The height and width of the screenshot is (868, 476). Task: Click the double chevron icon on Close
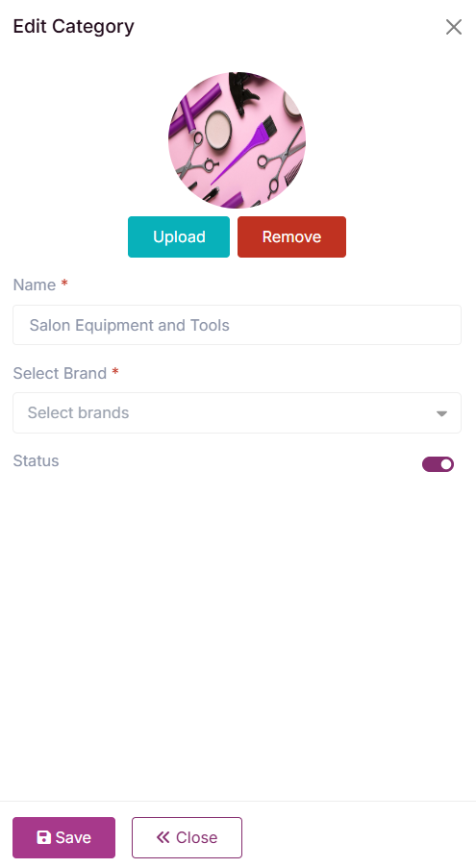click(x=163, y=837)
